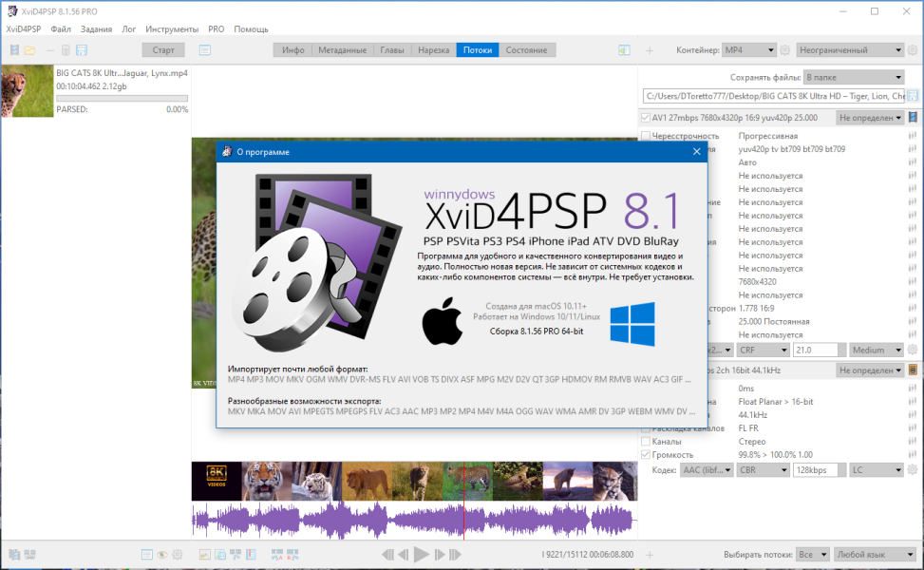Open the XviD4PSP menu
This screenshot has width=924, height=570.
pos(24,28)
